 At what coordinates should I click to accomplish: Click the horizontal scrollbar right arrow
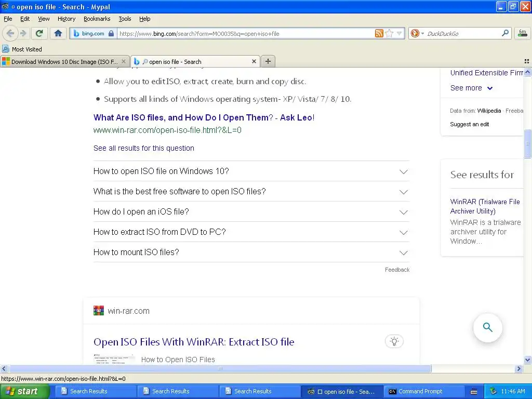tap(518, 368)
